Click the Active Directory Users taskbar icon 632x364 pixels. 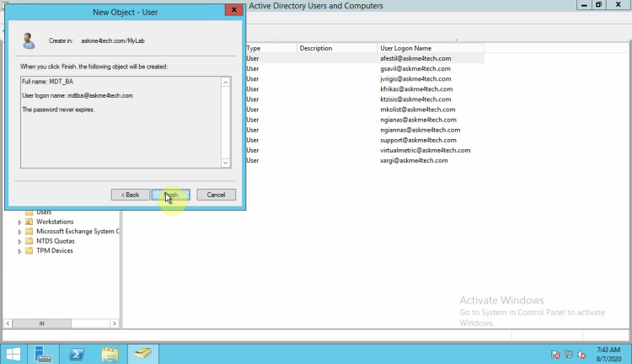144,353
